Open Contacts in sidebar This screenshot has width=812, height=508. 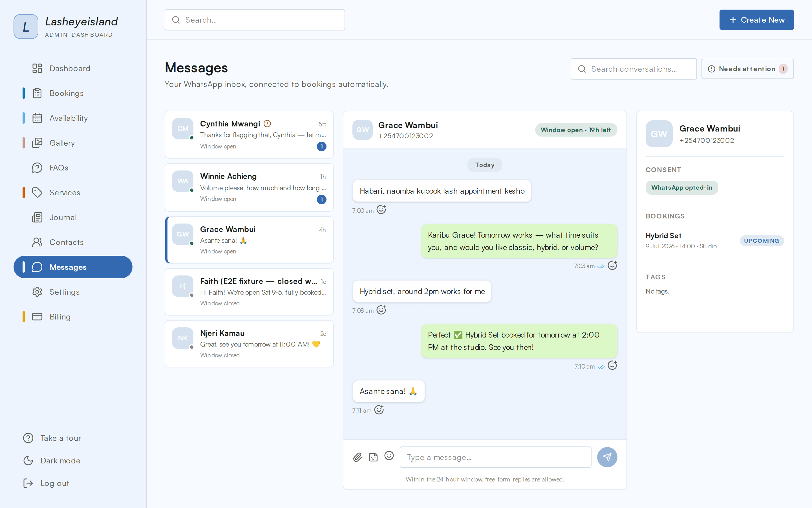[x=73, y=243]
